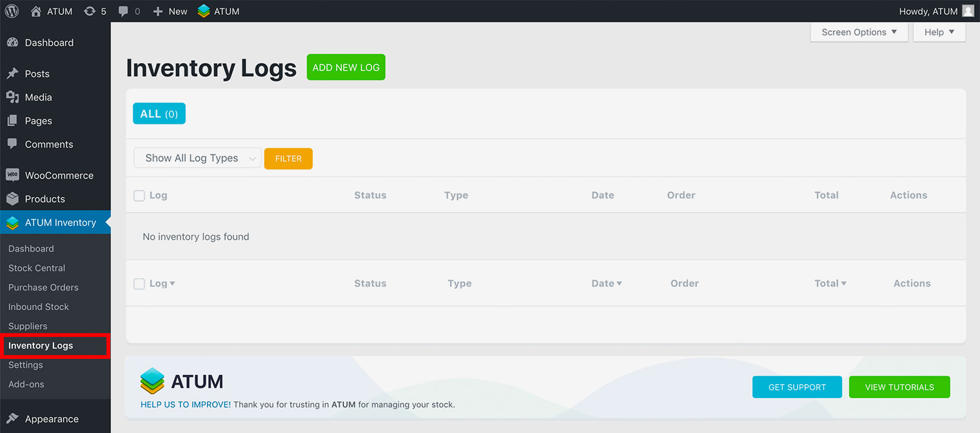Open the Show All Log Types dropdown
This screenshot has height=433, width=980.
click(197, 158)
